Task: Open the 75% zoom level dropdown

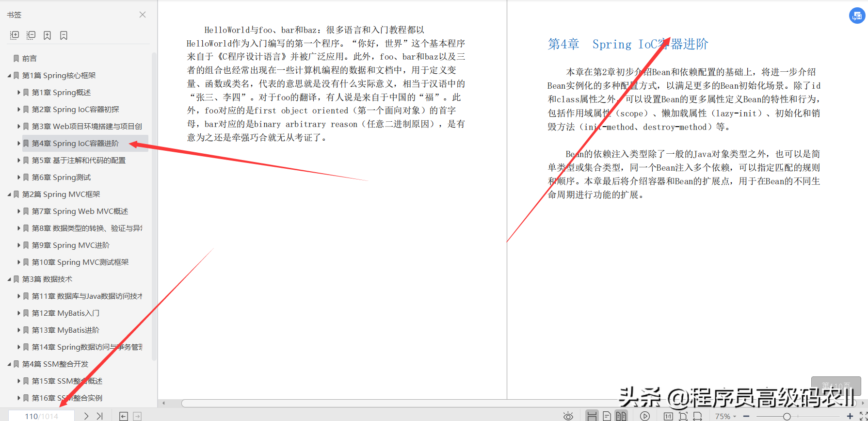Action: (x=725, y=416)
